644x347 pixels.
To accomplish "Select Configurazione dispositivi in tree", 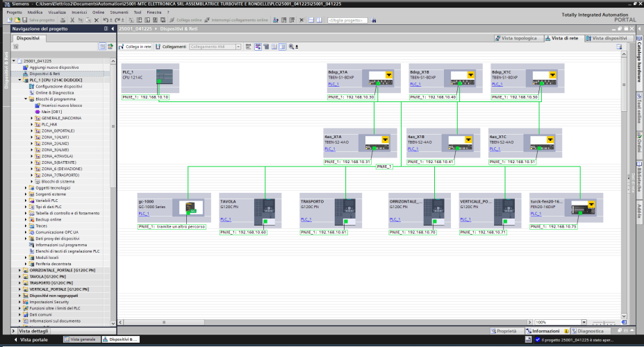I will click(59, 87).
